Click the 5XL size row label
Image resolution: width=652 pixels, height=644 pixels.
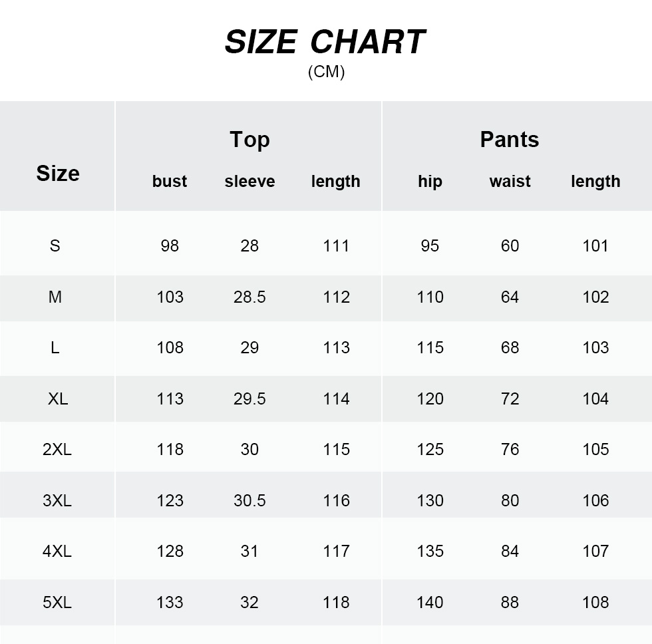(57, 603)
